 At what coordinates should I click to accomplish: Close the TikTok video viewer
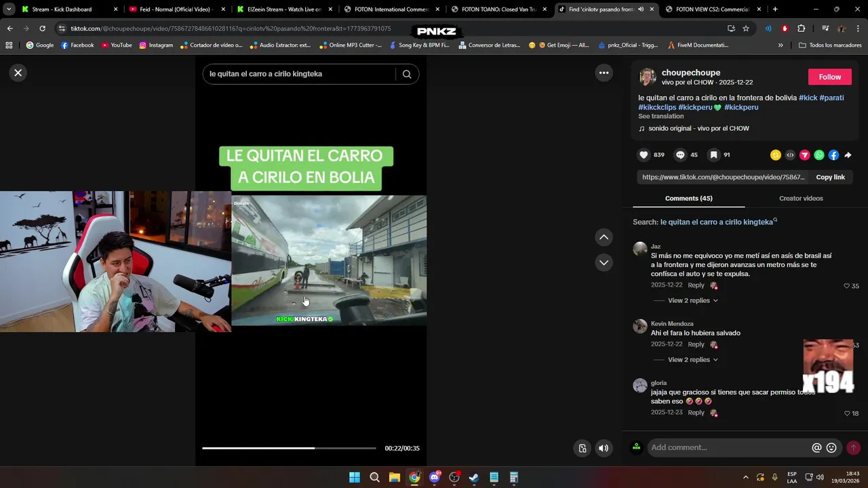coord(18,73)
